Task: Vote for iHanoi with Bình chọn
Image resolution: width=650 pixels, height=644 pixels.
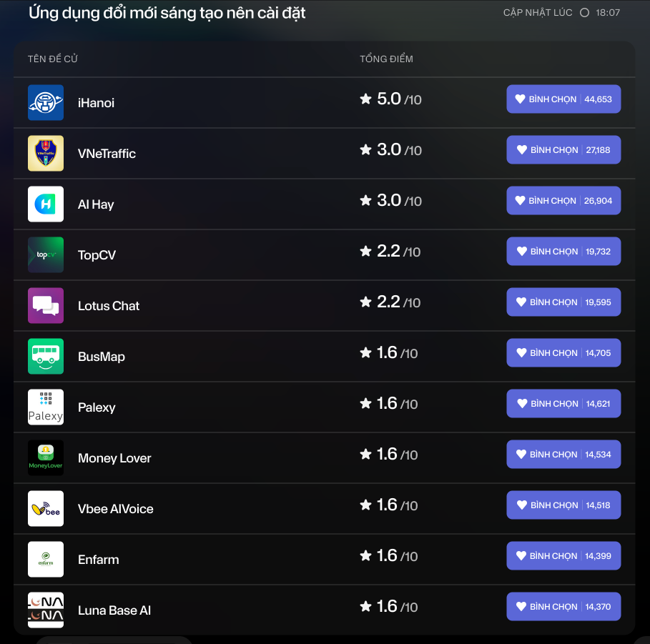Action: click(563, 99)
